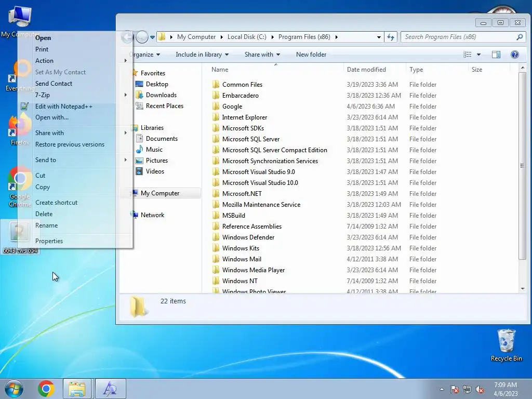Select Desktop under Favorites

tap(157, 84)
